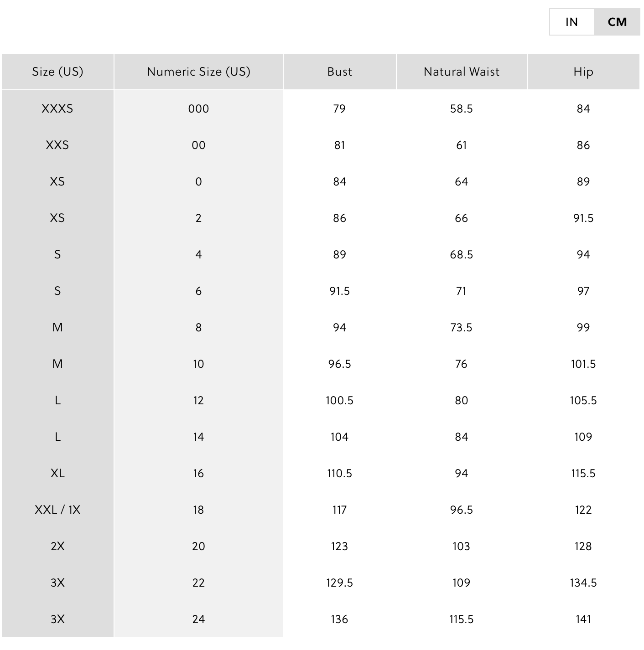Click numeric size 24 cell

pos(198,619)
